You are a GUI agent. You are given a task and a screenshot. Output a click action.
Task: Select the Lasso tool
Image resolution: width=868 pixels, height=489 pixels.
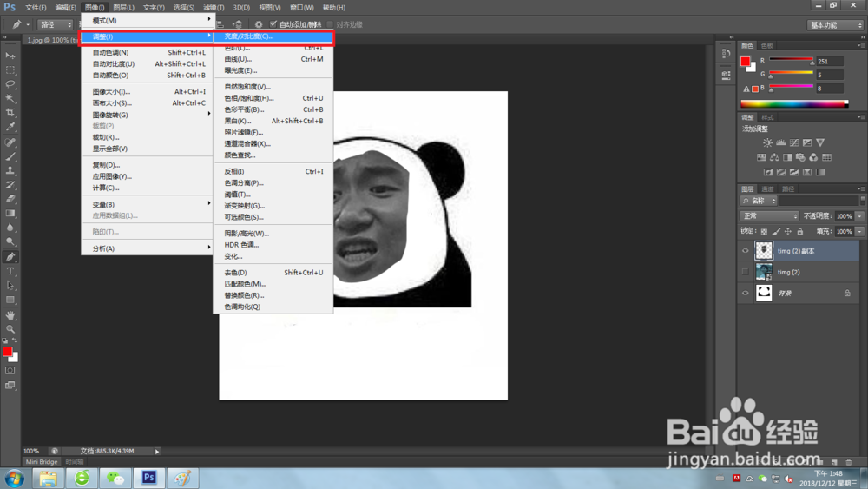pos(10,84)
